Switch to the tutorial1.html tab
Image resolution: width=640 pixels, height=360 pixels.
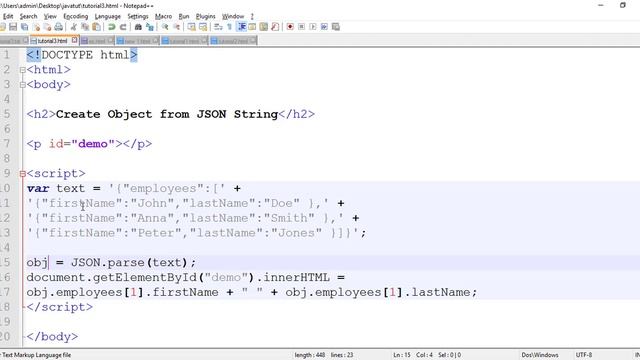coord(185,41)
